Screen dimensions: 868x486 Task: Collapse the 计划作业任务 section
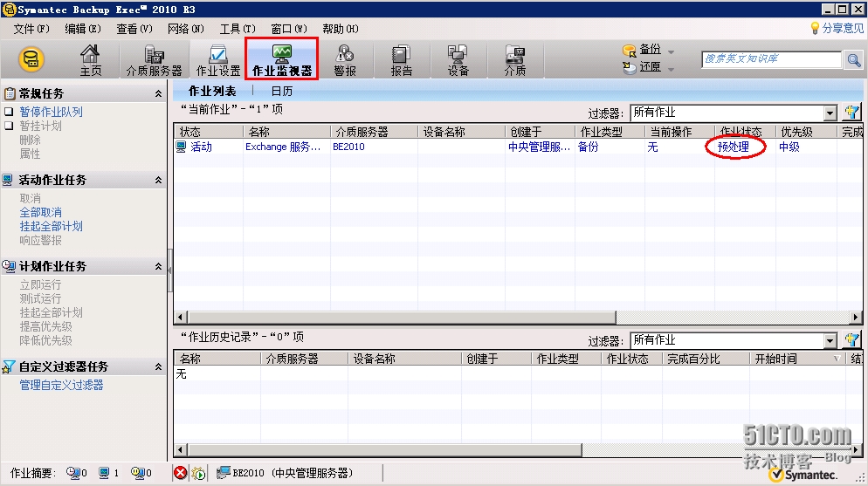click(158, 266)
